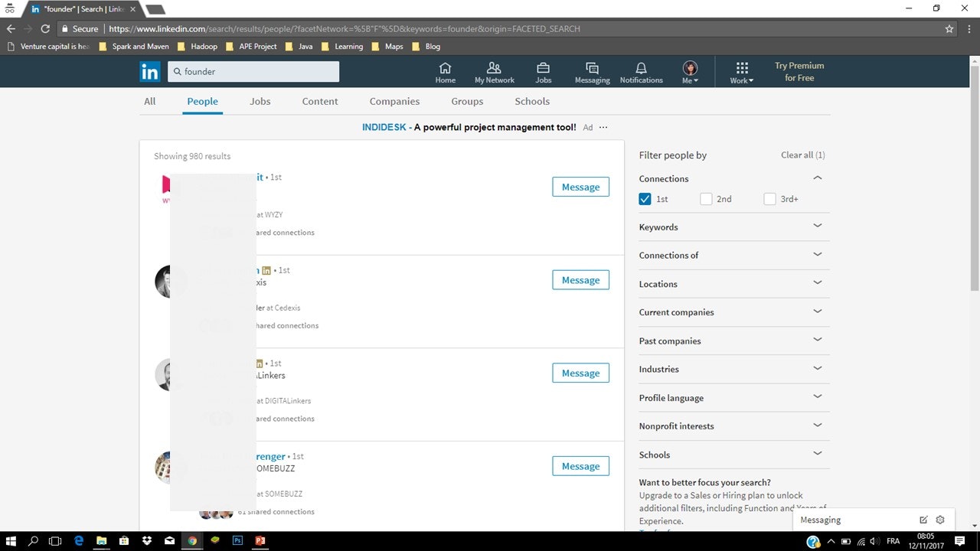Uncheck the 1st connections filter
Image resolution: width=980 pixels, height=551 pixels.
(x=645, y=198)
